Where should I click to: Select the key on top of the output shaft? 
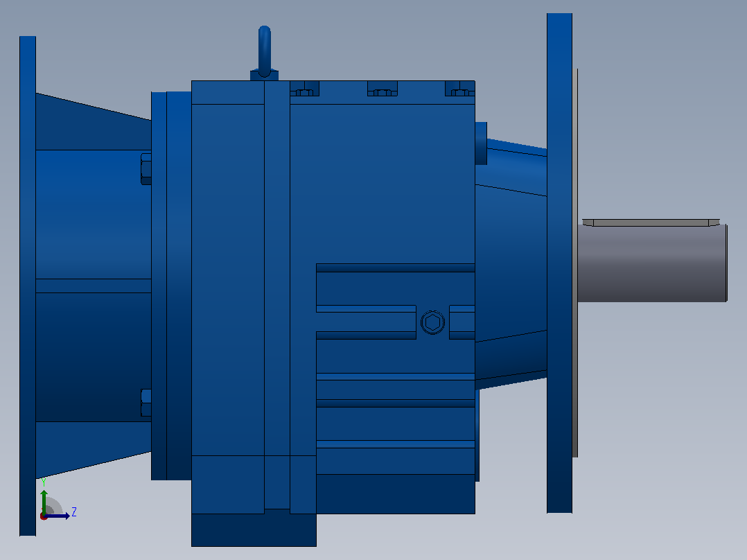[x=651, y=222]
